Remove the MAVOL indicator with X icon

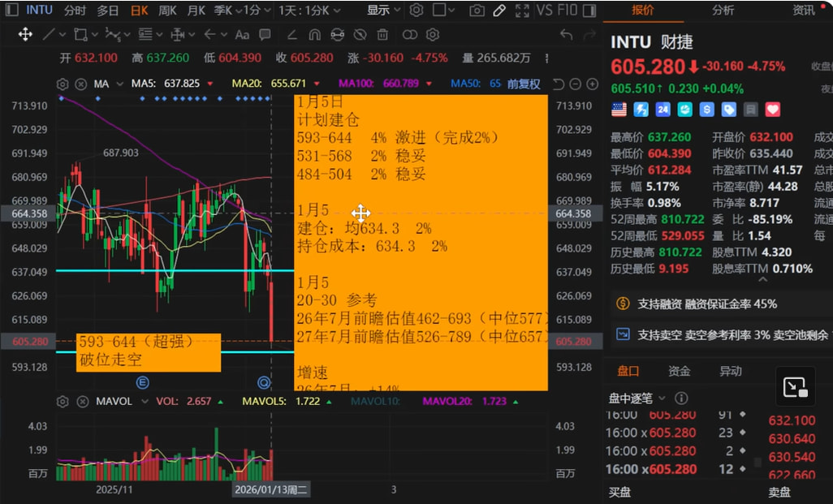tap(81, 402)
